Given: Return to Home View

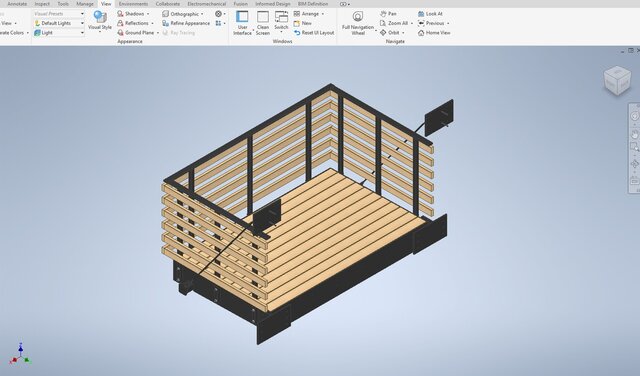Looking at the screenshot, I should coord(434,33).
